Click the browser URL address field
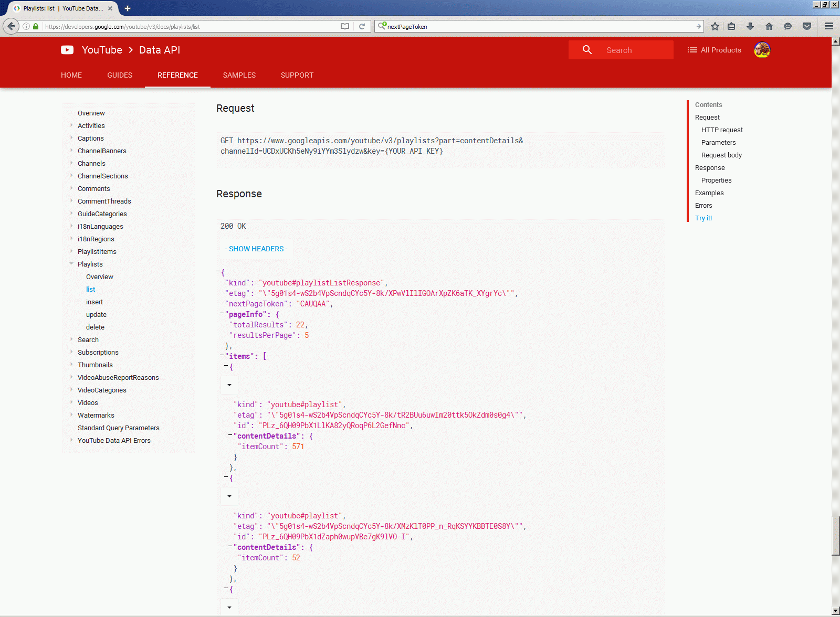The width and height of the screenshot is (840, 617). (x=191, y=26)
